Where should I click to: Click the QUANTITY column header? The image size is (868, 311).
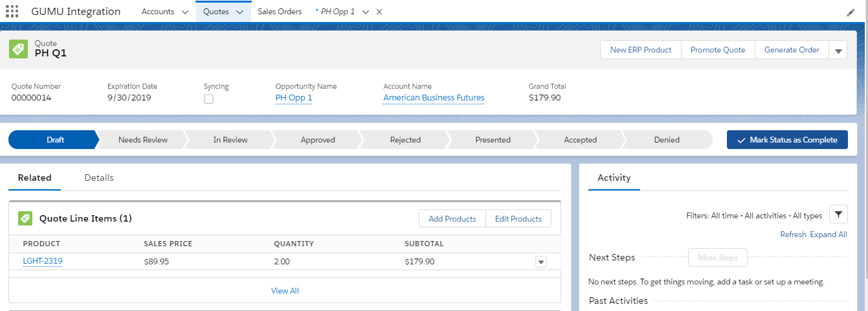294,244
